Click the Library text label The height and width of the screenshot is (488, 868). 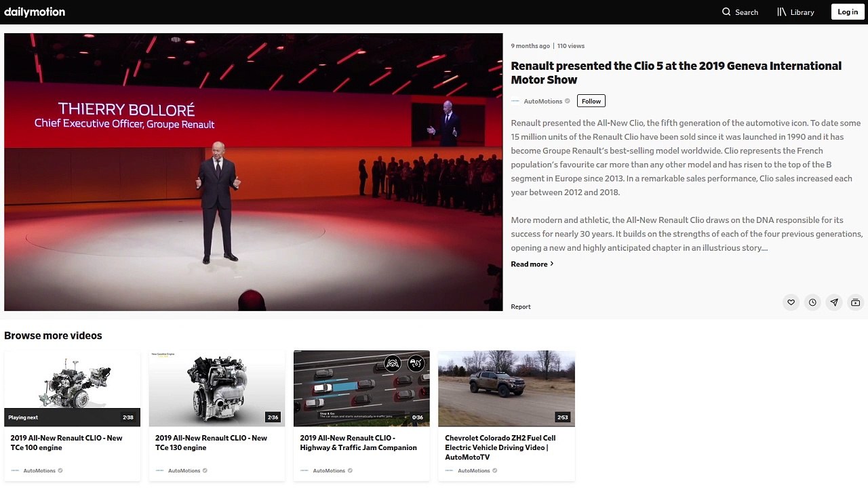tap(802, 12)
